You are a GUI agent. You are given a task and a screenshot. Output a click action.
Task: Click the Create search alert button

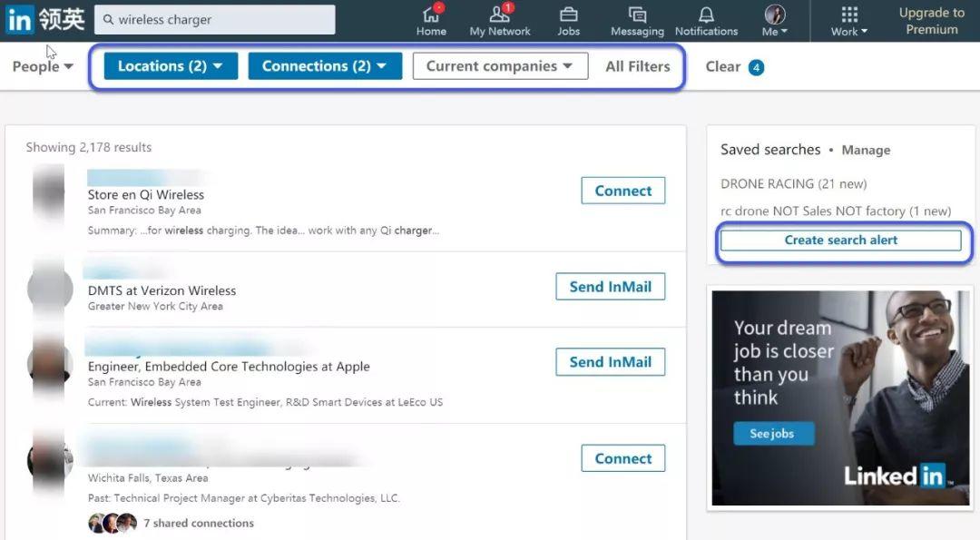pos(840,240)
